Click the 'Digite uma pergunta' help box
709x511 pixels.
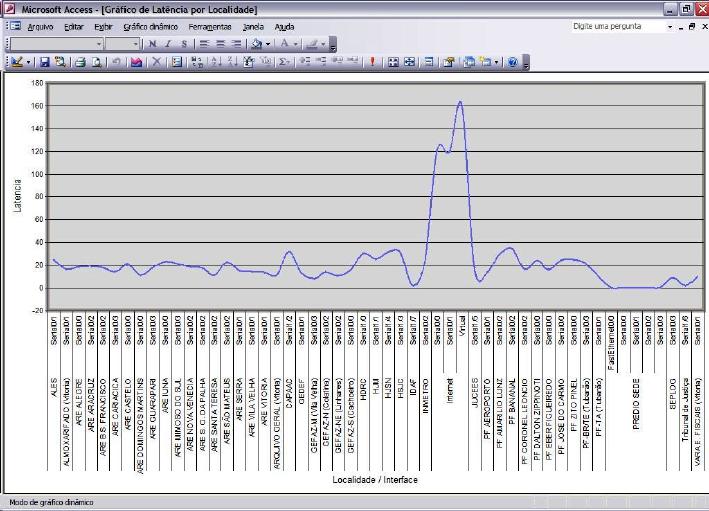click(618, 26)
